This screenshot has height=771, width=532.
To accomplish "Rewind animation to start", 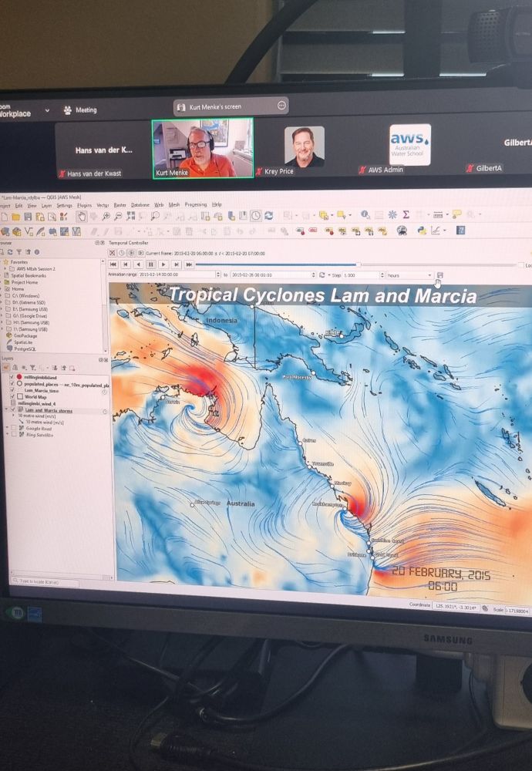I will [113, 264].
